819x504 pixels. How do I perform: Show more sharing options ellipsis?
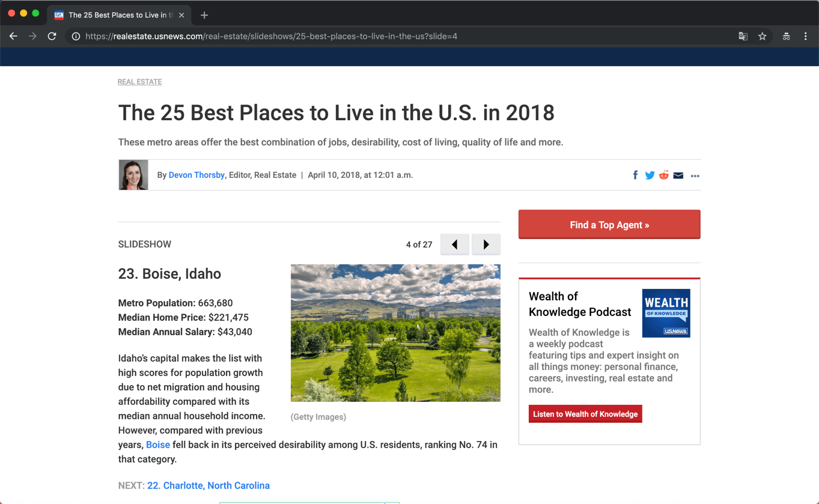[695, 176]
